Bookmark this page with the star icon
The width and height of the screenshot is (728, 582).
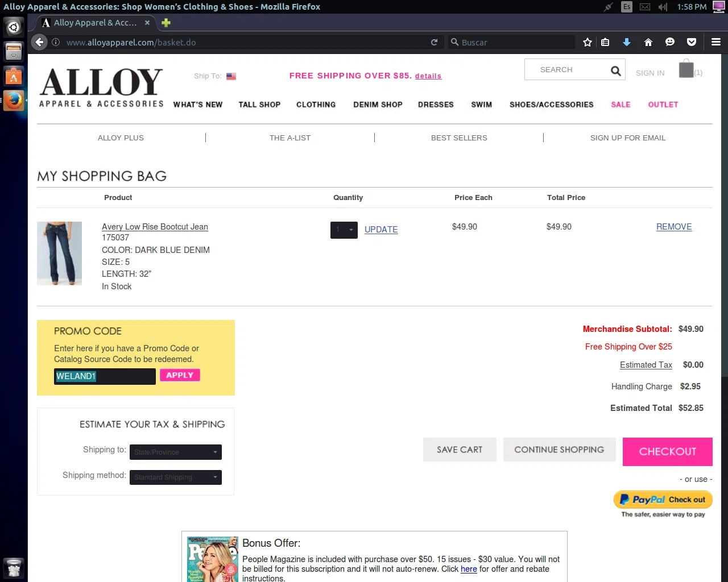point(588,42)
